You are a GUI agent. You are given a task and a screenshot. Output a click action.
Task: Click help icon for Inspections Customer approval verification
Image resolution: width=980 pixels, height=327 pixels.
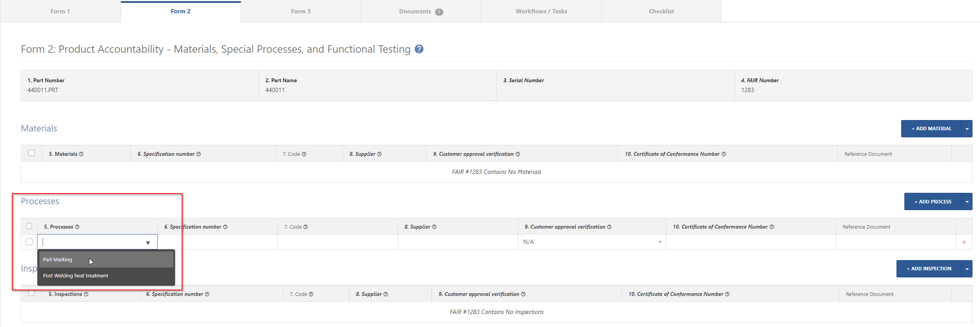523,294
